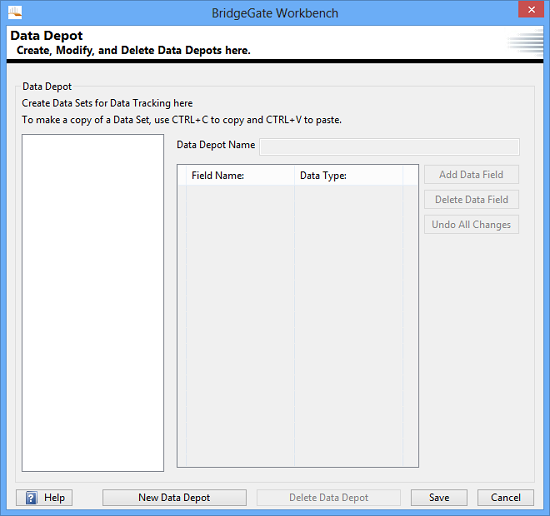This screenshot has width=550, height=516.
Task: Select the Field Name column header
Action: [240, 175]
